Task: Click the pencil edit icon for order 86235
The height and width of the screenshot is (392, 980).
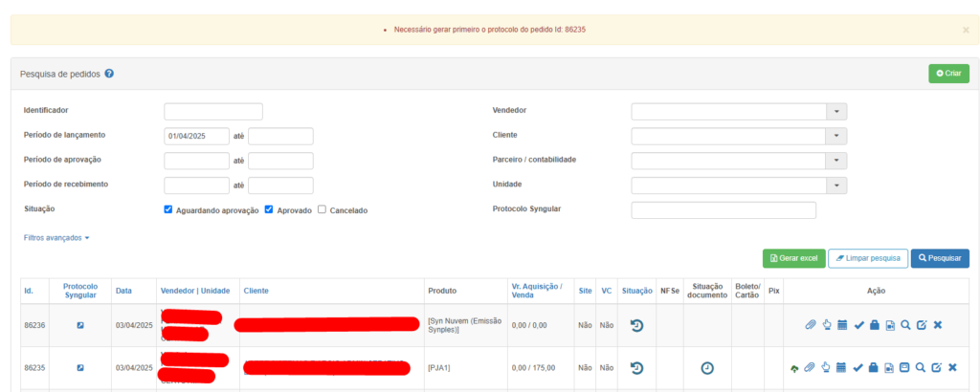Action: (x=937, y=367)
